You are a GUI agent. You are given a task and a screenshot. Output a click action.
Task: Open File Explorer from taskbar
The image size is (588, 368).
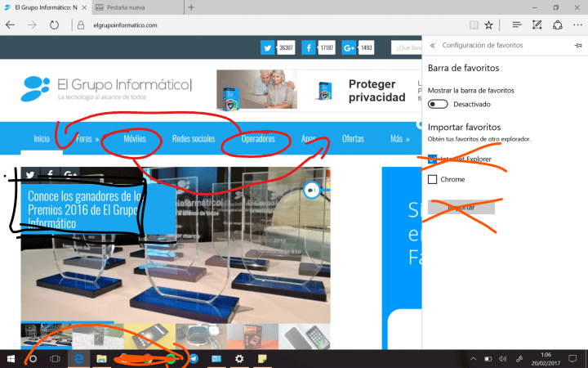(x=101, y=359)
